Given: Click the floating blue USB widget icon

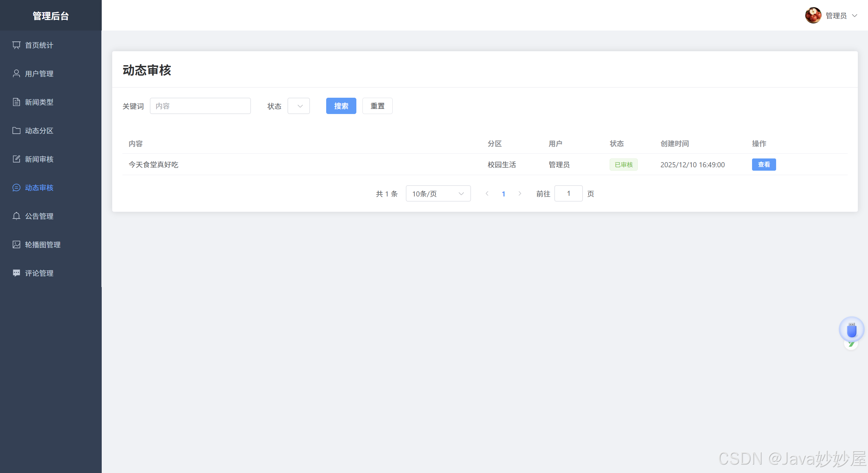Looking at the screenshot, I should click(851, 329).
